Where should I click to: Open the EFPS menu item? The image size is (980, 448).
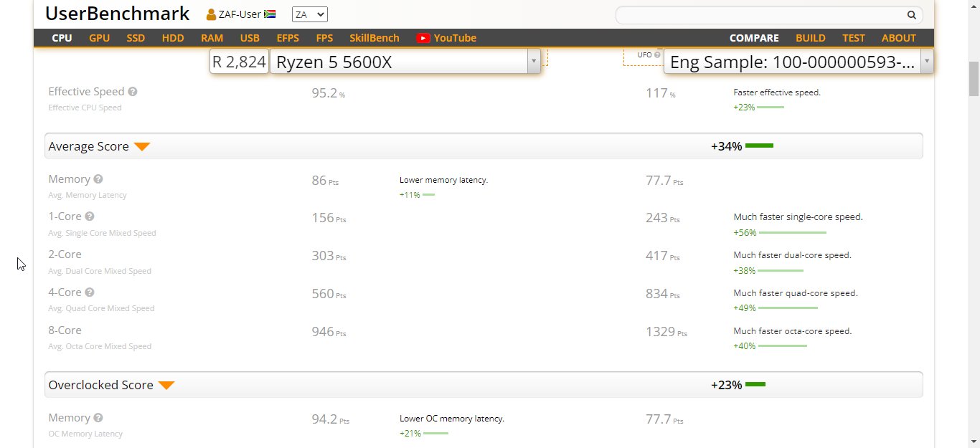pyautogui.click(x=288, y=38)
